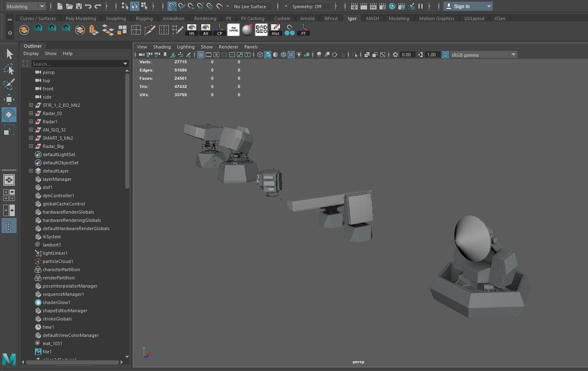Switch to the Poly Modeling shelf tab
The image size is (588, 371).
(81, 18)
